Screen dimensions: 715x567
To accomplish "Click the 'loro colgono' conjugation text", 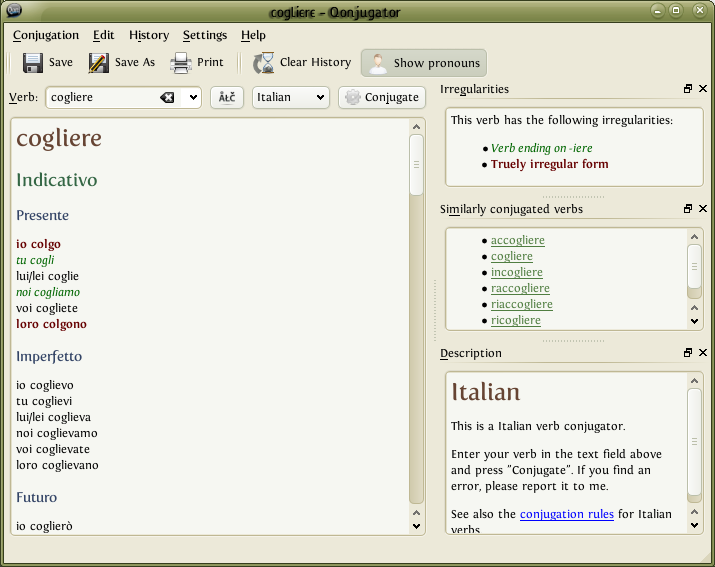I will click(51, 324).
